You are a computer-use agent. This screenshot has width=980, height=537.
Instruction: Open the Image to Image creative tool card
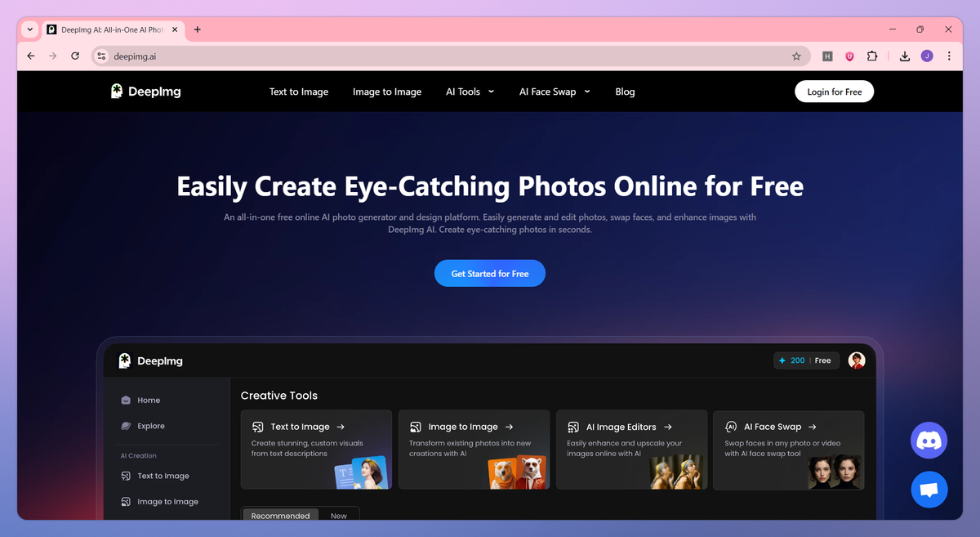click(x=474, y=450)
